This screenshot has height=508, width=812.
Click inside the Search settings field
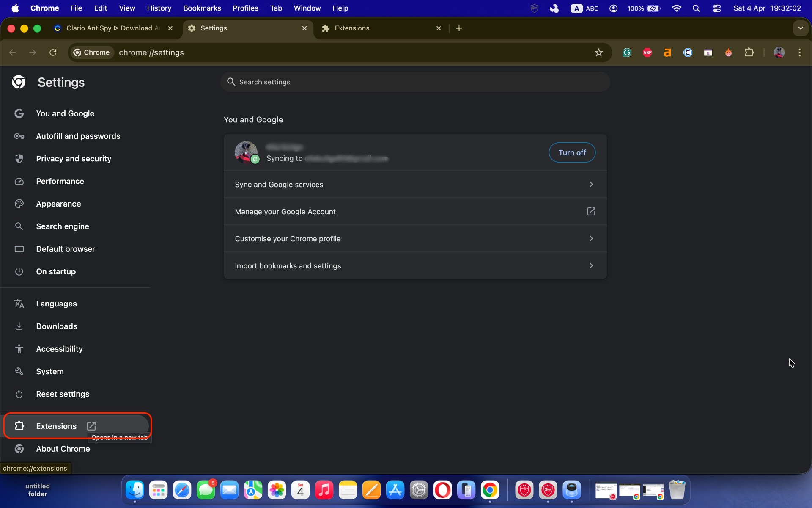click(x=414, y=82)
